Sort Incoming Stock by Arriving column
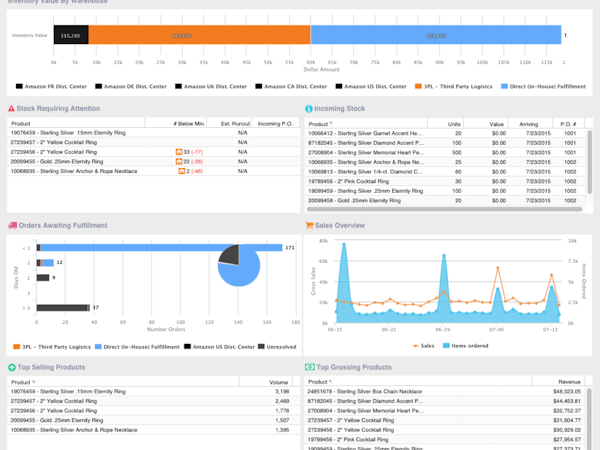Viewport: 600px width, 450px height. [530, 124]
